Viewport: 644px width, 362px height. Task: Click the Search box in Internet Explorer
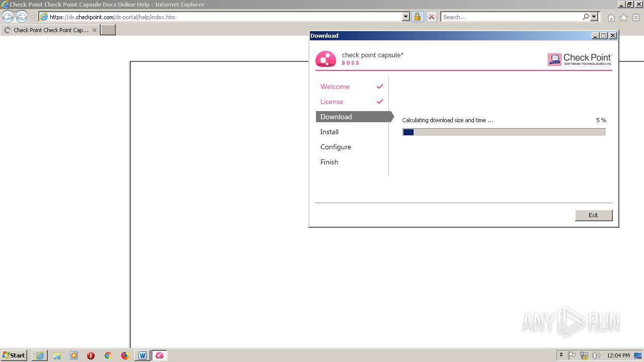pyautogui.click(x=511, y=17)
